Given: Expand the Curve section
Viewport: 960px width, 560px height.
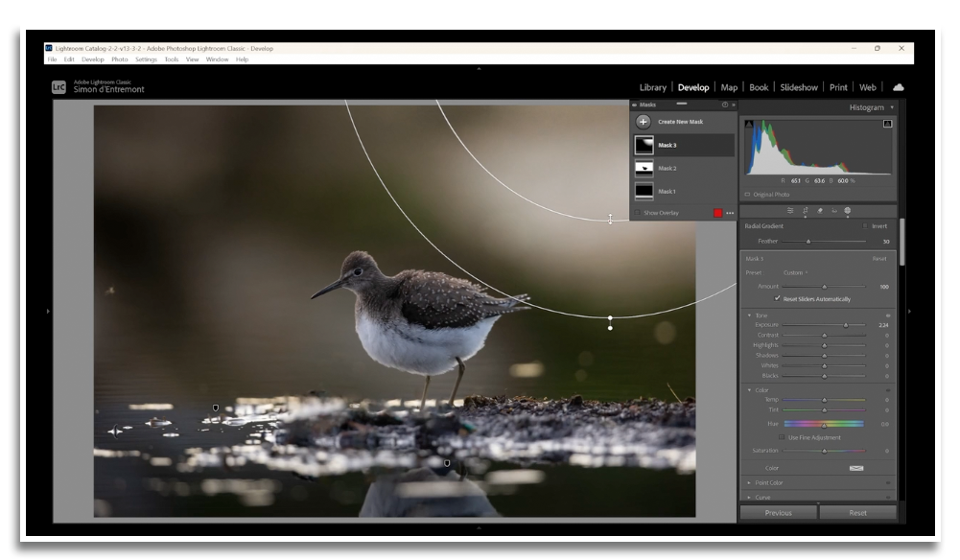Looking at the screenshot, I should pyautogui.click(x=749, y=497).
